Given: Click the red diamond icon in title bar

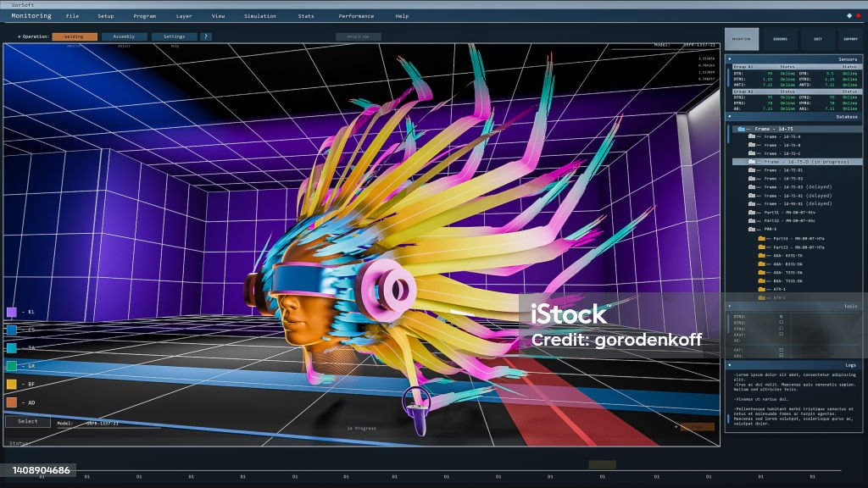Looking at the screenshot, I should point(859,16).
